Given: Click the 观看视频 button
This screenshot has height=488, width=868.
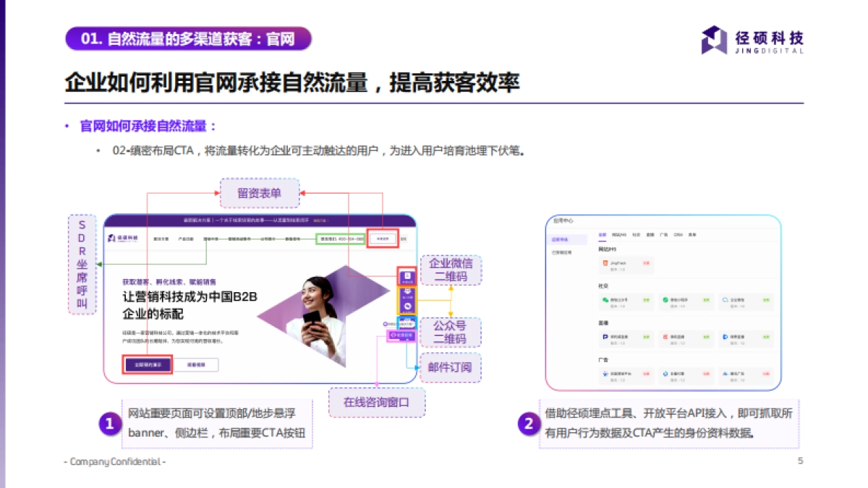Looking at the screenshot, I should [x=197, y=364].
